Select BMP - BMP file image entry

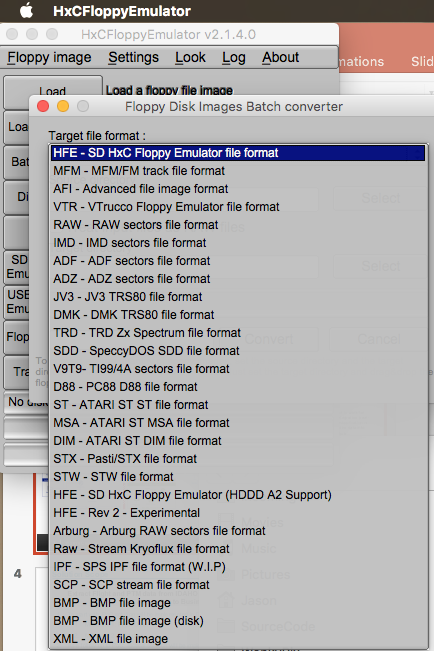[238, 602]
